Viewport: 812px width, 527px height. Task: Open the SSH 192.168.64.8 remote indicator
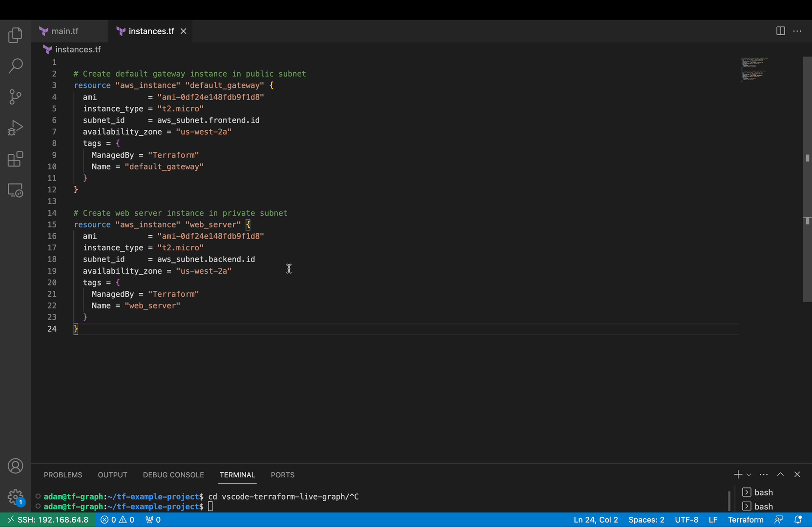47,520
